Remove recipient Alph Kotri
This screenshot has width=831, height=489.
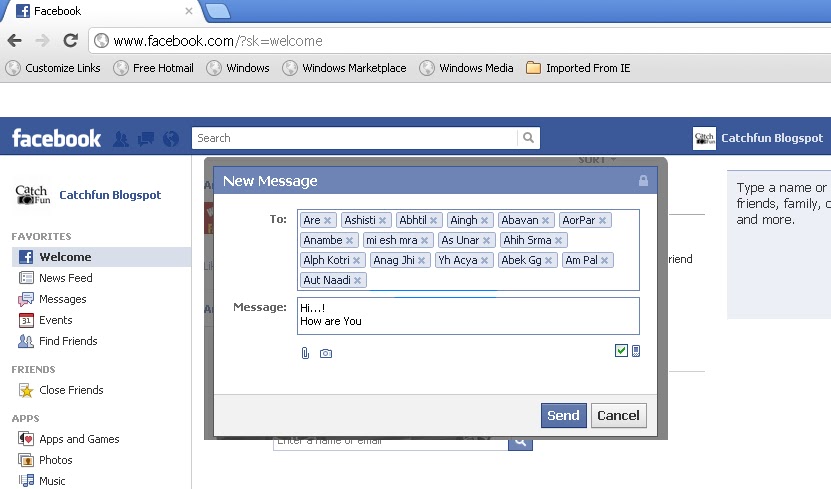(357, 261)
